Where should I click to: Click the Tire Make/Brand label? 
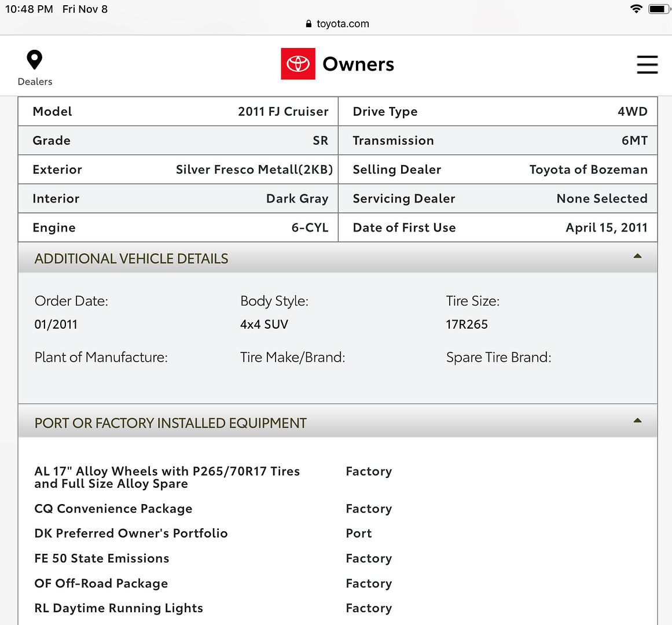[293, 357]
